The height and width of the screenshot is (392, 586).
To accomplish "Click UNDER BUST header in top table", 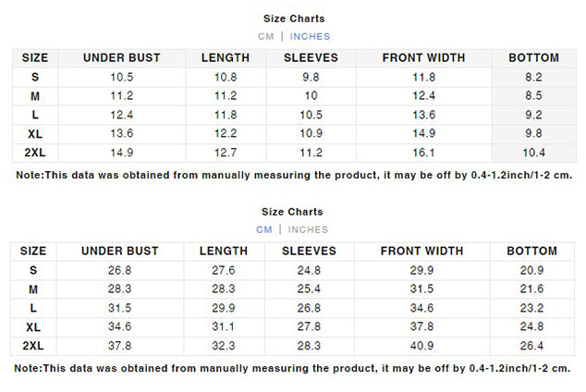I will 122,58.
